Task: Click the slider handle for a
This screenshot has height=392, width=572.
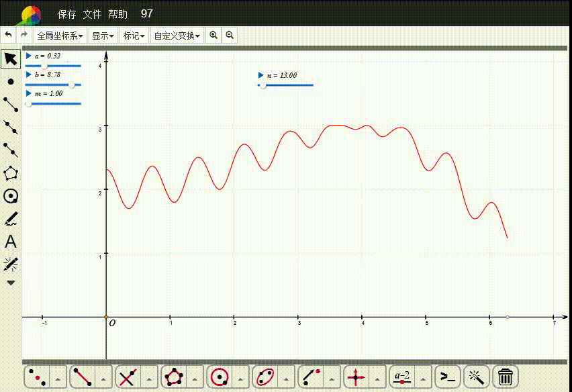Action: click(44, 66)
